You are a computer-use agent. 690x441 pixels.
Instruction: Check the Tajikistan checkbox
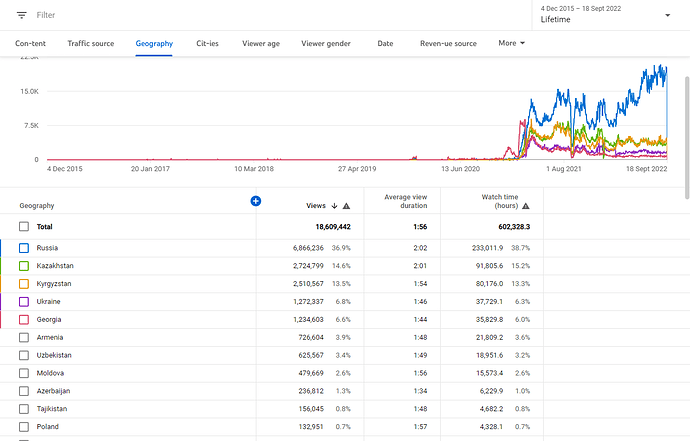[24, 409]
